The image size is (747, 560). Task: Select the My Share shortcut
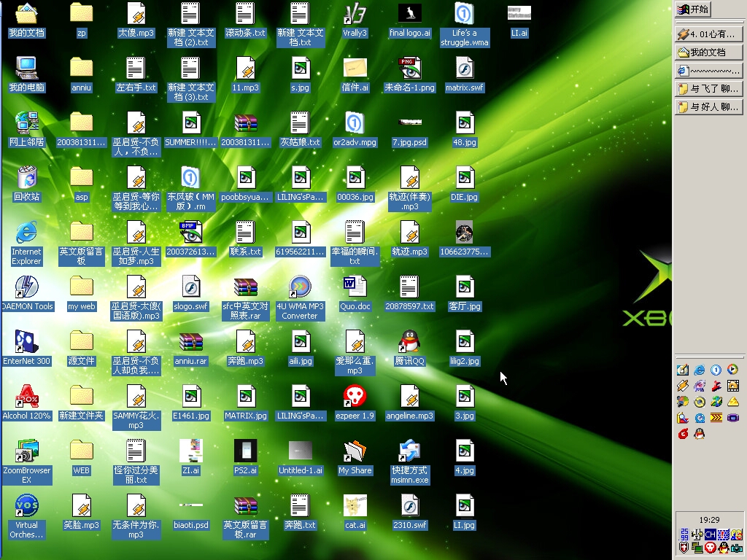(x=355, y=458)
